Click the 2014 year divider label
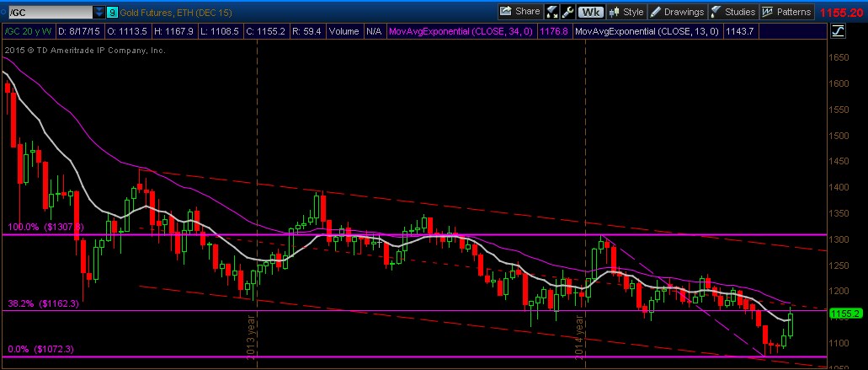 (x=578, y=337)
